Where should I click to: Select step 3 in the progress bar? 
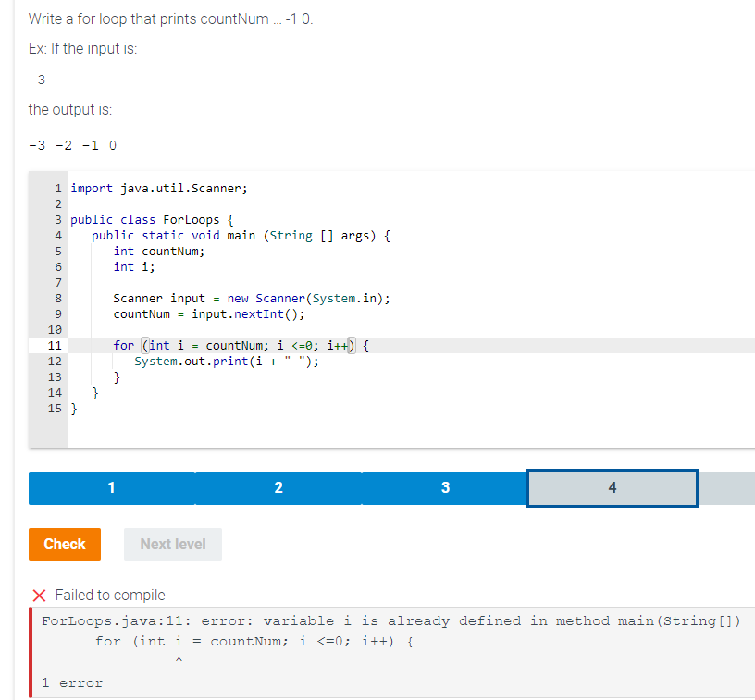tap(445, 487)
